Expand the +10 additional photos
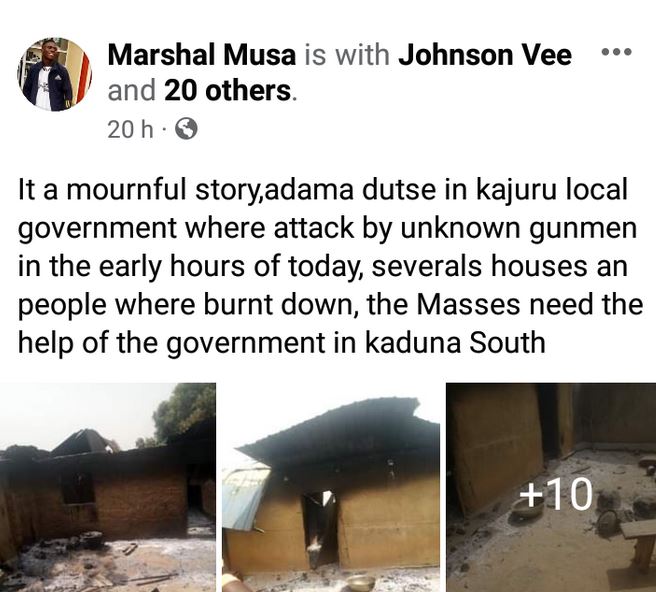The height and width of the screenshot is (592, 656). (556, 495)
